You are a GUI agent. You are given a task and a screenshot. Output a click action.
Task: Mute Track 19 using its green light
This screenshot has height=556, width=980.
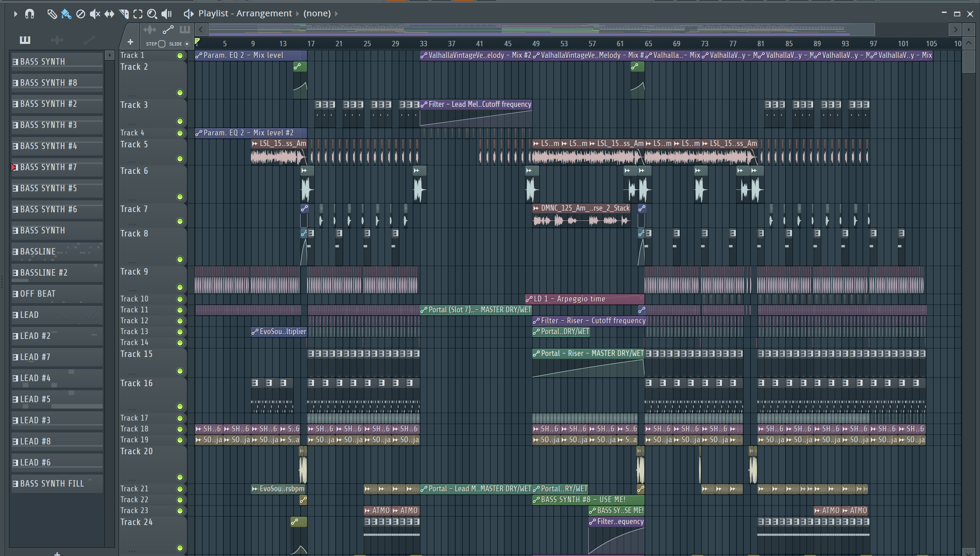click(x=180, y=440)
